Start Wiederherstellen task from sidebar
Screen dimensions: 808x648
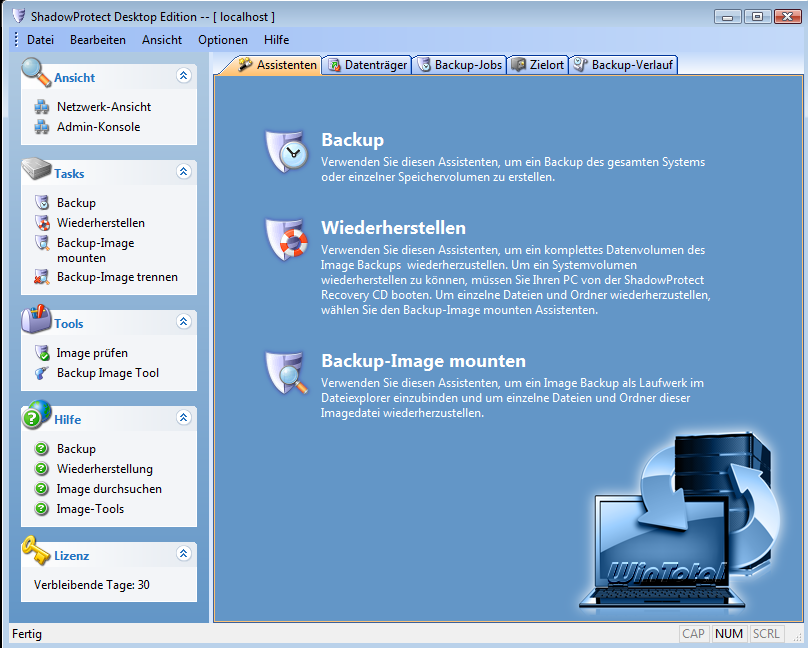coord(100,223)
